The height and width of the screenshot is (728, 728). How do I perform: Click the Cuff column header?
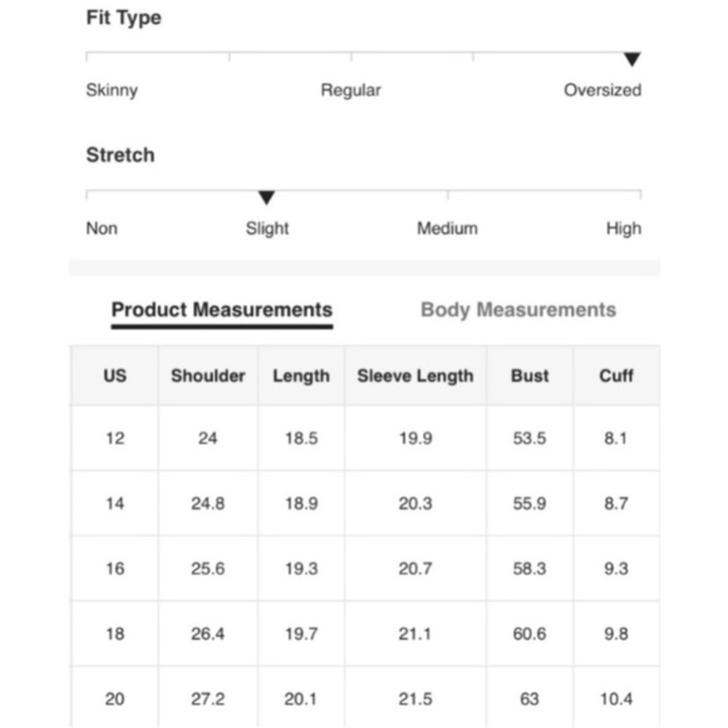[616, 376]
